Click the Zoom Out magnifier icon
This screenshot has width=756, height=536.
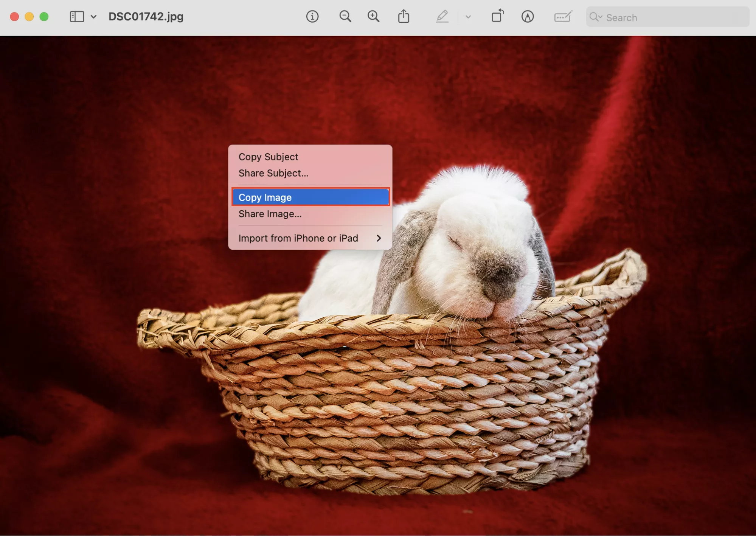point(345,17)
